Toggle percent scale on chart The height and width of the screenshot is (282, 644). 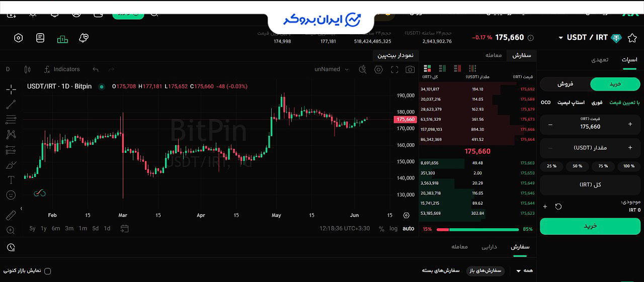pyautogui.click(x=381, y=229)
